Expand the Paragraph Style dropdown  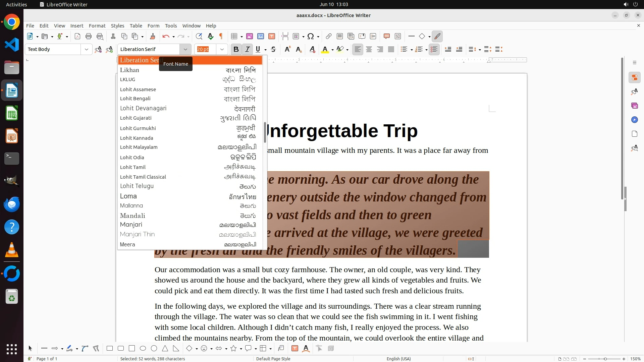click(86, 49)
